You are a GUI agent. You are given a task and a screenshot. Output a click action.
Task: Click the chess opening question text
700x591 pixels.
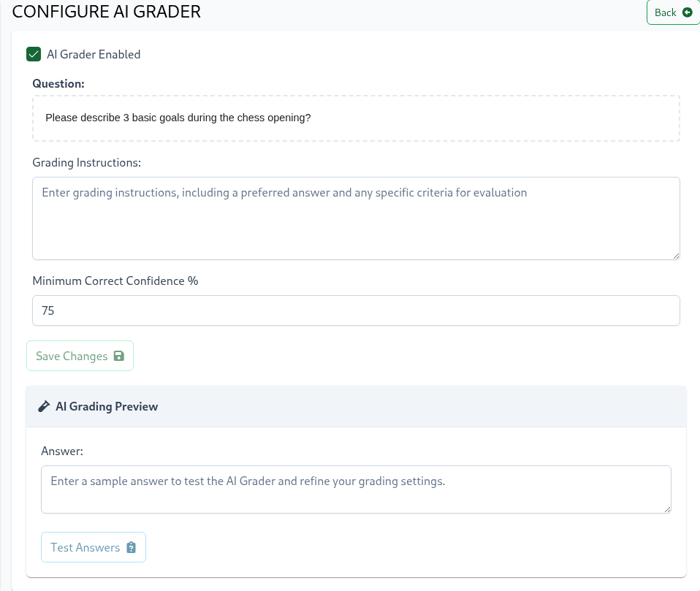click(x=179, y=118)
